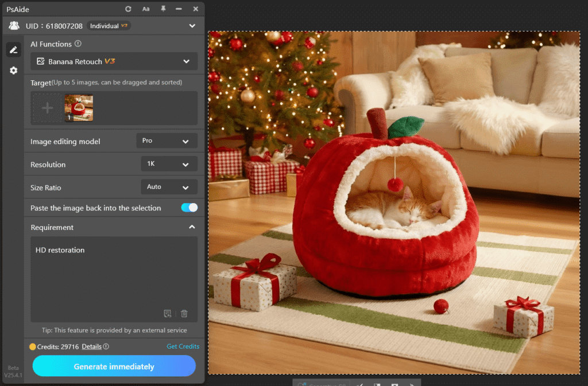Click the save requirement template icon

[167, 314]
